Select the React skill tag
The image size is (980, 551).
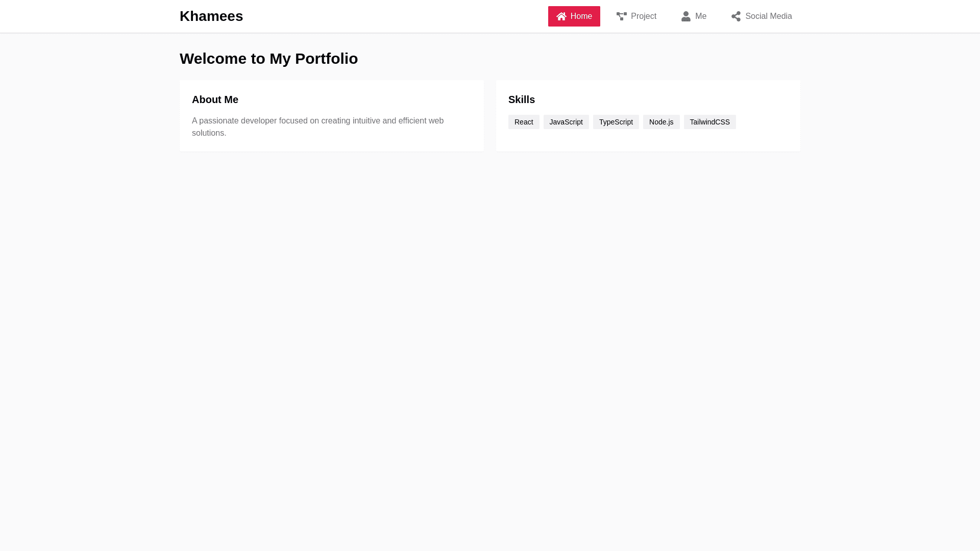pyautogui.click(x=524, y=122)
